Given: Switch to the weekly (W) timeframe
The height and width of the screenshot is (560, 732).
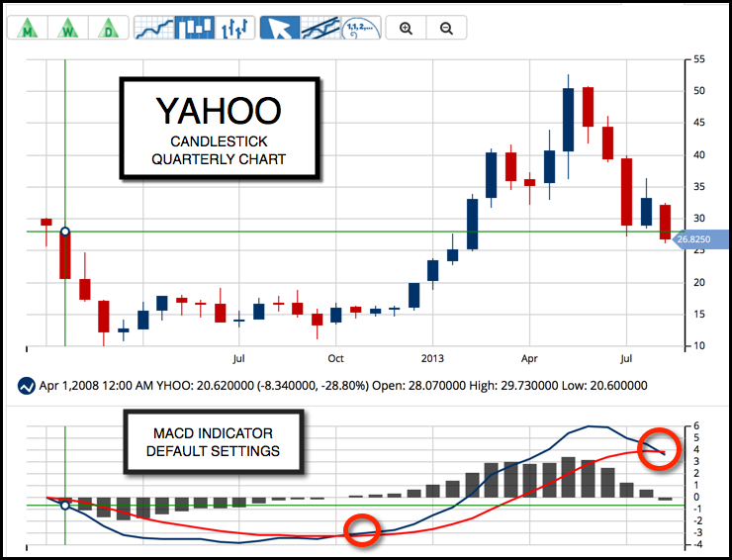Looking at the screenshot, I should (68, 28).
